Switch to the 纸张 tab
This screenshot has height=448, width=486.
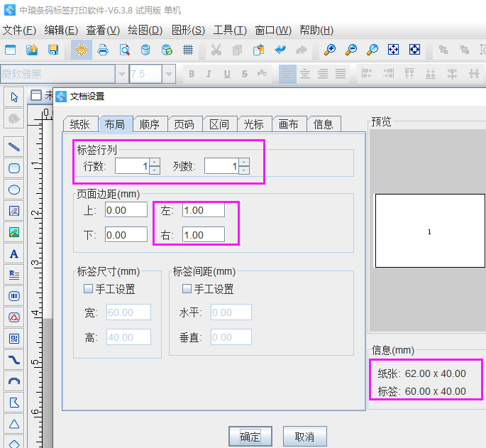[79, 124]
